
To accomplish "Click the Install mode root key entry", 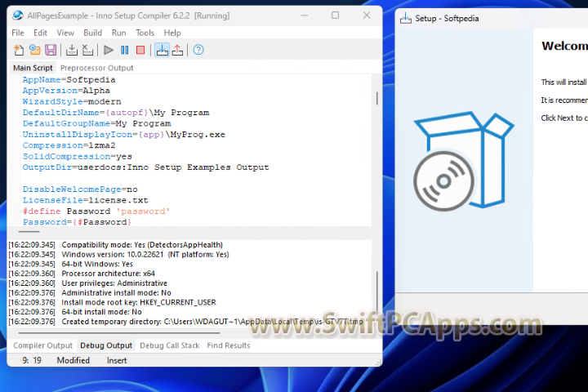I will coord(112,302).
